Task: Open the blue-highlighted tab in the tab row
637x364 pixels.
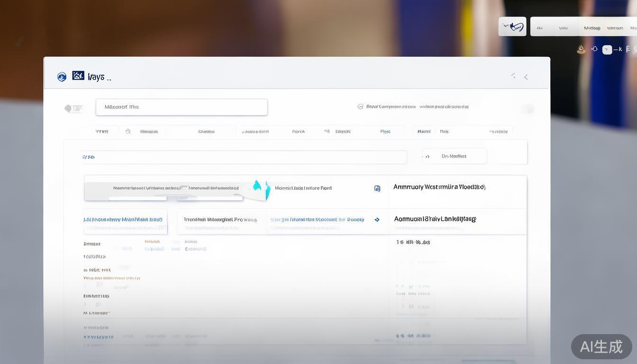Action: tap(385, 131)
